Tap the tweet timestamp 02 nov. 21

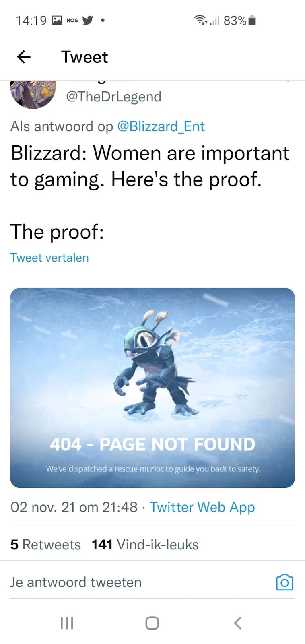74,507
